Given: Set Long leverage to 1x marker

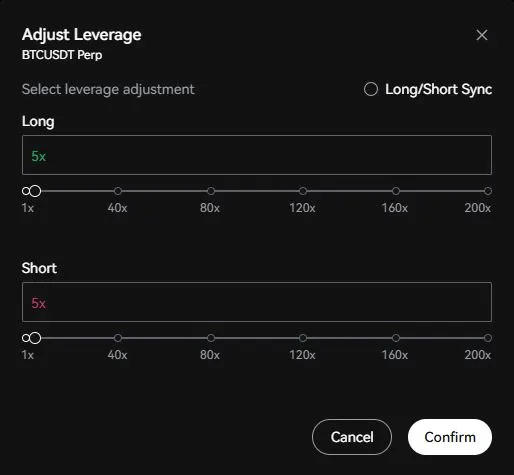Looking at the screenshot, I should coord(26,191).
